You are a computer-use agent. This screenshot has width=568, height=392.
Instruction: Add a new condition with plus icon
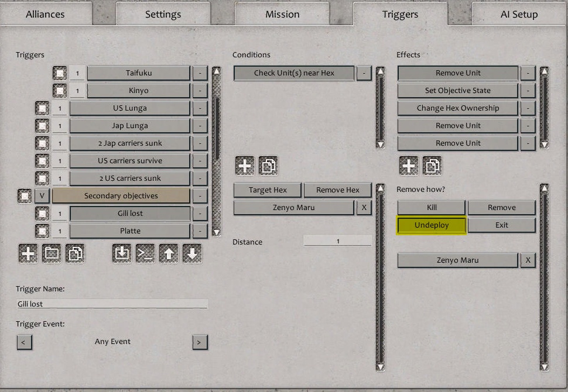pyautogui.click(x=245, y=166)
